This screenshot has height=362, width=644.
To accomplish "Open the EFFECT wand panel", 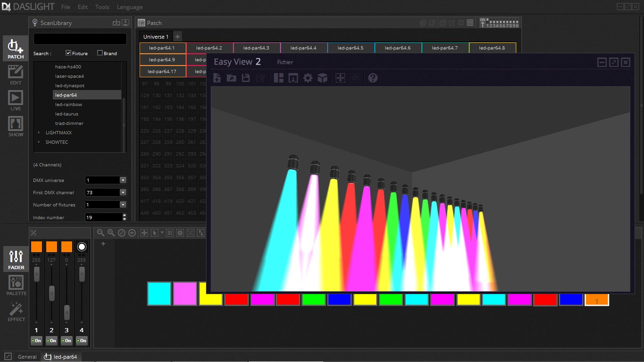I will click(16, 311).
